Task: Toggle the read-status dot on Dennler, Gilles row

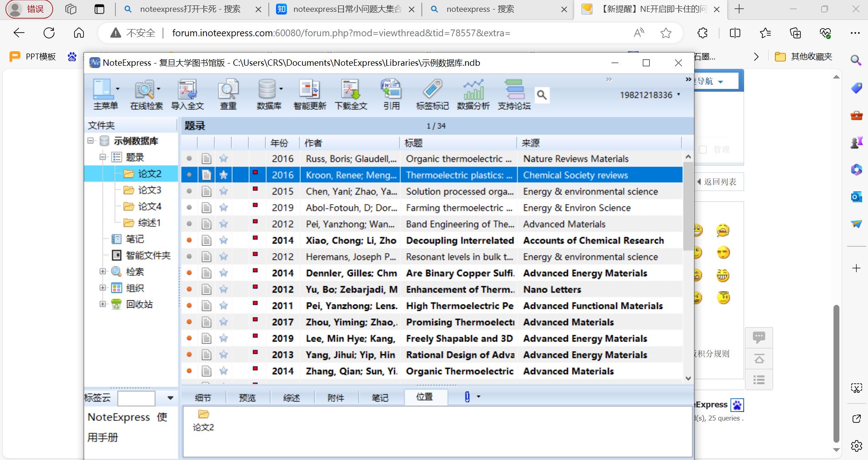Action: point(189,273)
